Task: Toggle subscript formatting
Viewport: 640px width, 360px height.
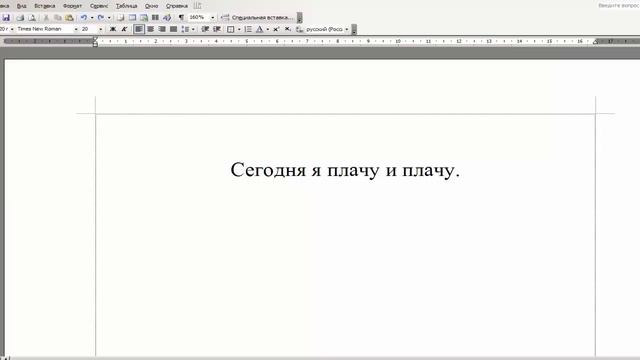Action: pyautogui.click(x=288, y=29)
